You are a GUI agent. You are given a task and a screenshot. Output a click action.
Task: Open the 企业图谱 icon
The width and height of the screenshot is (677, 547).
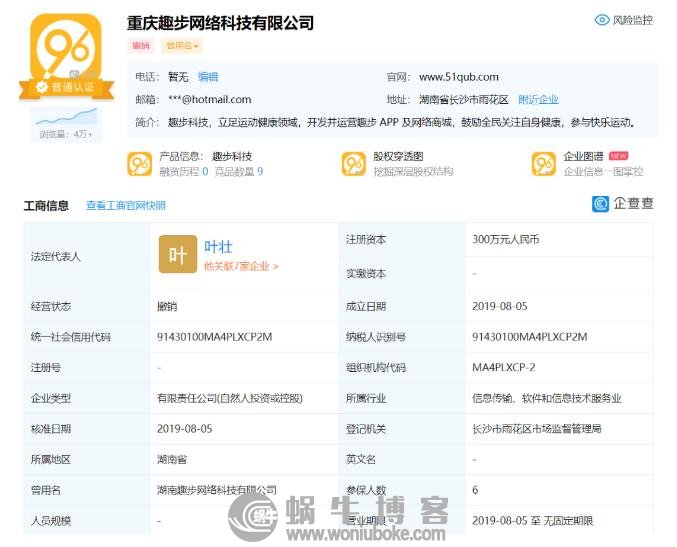pyautogui.click(x=544, y=164)
